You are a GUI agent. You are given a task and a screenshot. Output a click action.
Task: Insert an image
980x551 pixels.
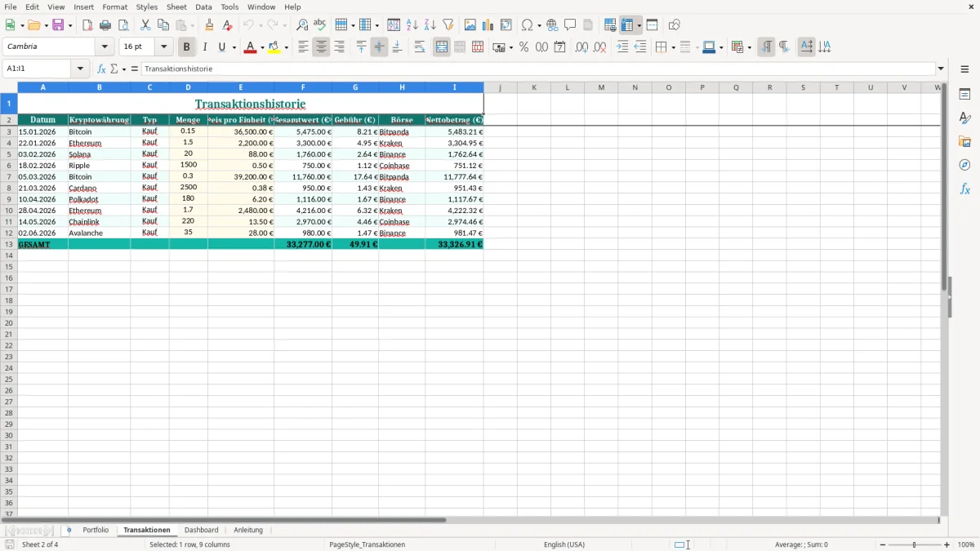click(x=470, y=25)
